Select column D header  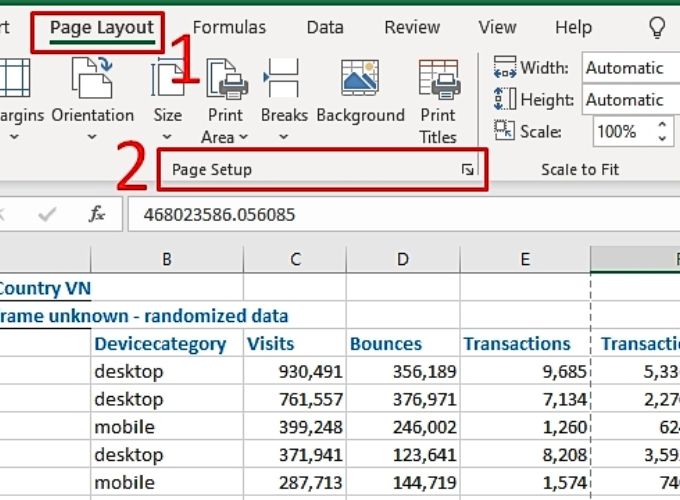click(x=403, y=259)
